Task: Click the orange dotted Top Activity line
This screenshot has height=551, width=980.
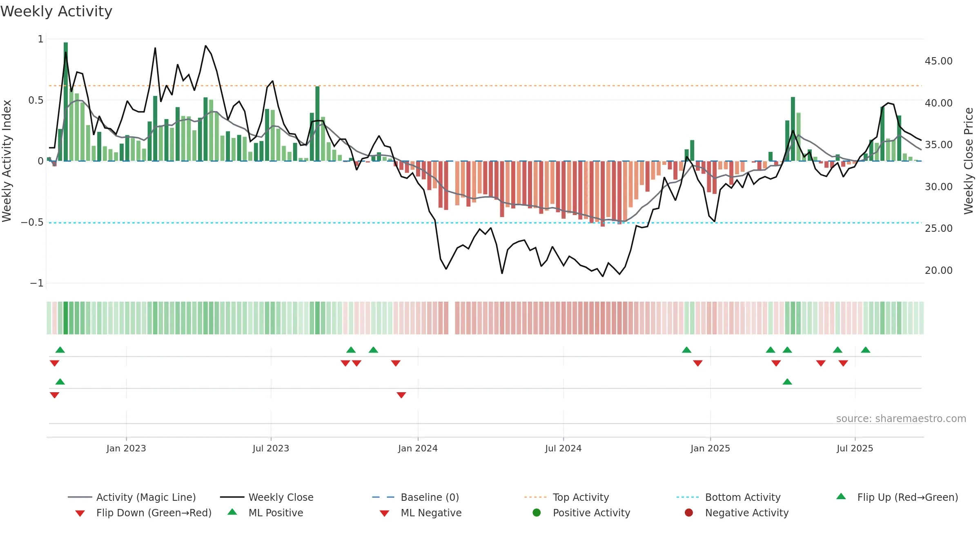Action: [x=485, y=86]
